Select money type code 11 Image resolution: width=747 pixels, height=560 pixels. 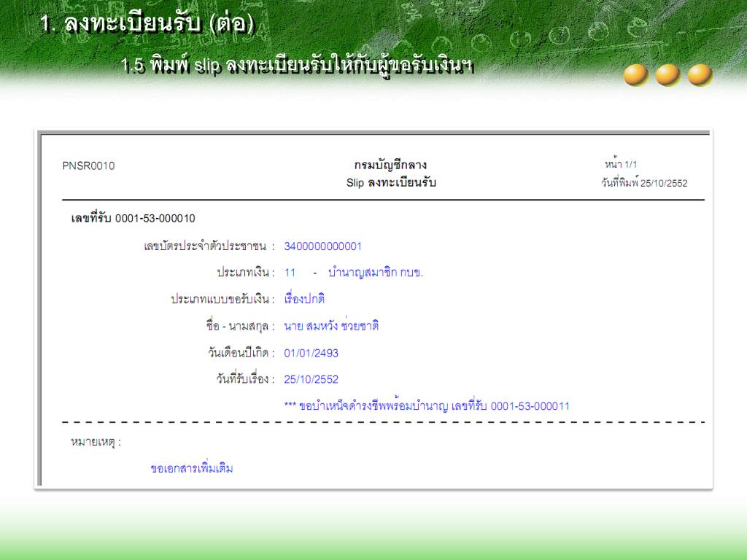pos(290,273)
